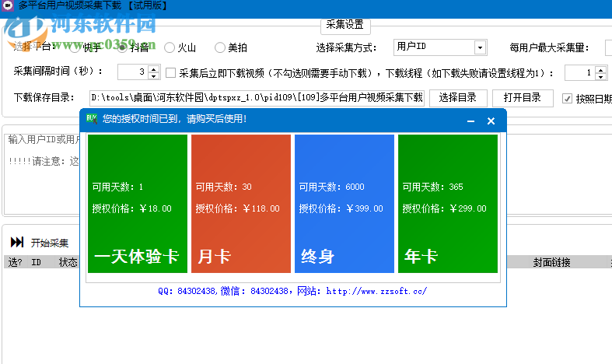Open the 选择采集方式 dropdown showing 用户ID

[x=440, y=47]
